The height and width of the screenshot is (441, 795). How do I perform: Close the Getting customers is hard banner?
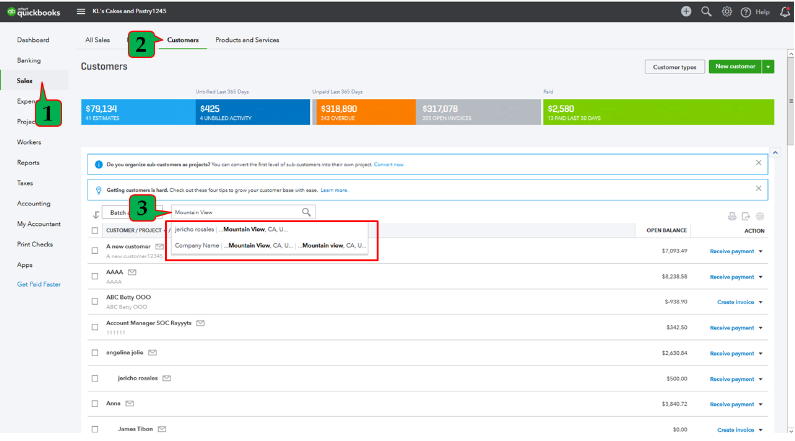click(x=758, y=189)
